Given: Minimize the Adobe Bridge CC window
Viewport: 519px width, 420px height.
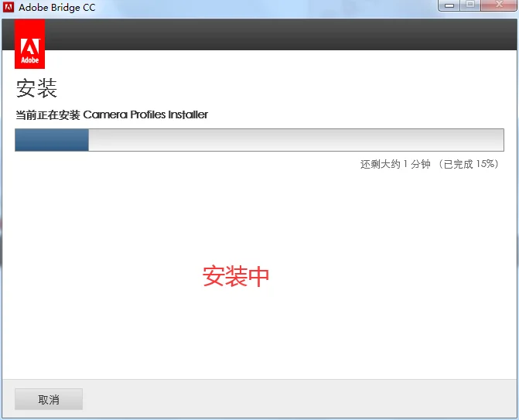Looking at the screenshot, I should 449,5.
